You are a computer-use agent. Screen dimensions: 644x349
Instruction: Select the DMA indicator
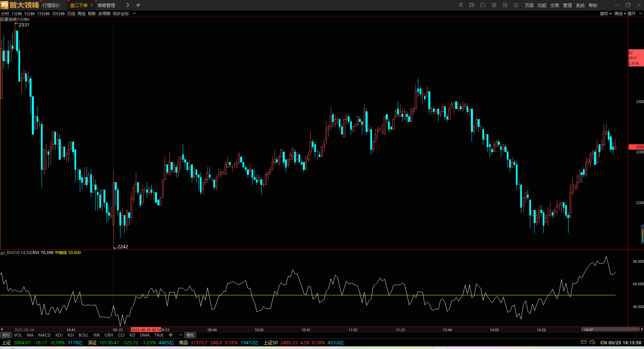click(145, 335)
